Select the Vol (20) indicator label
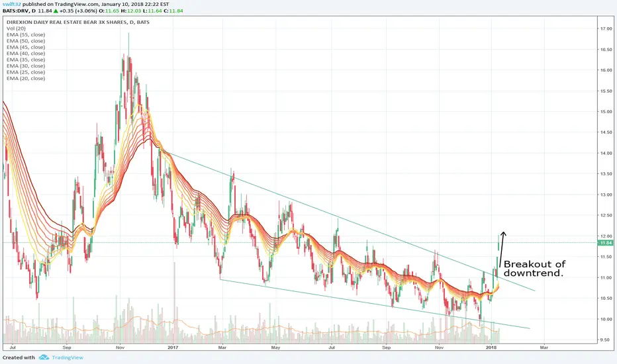Image resolution: width=617 pixels, height=364 pixels. pos(16,28)
